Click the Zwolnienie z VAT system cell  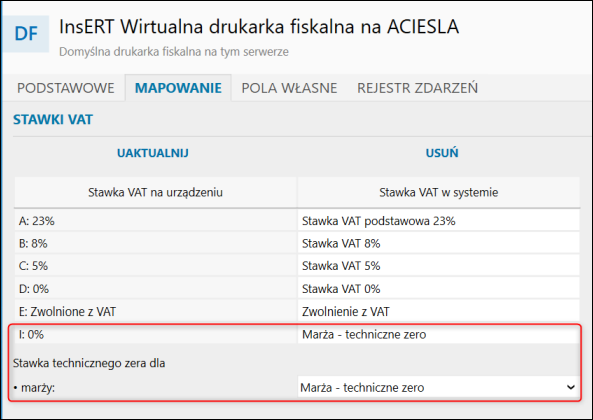[439, 312]
